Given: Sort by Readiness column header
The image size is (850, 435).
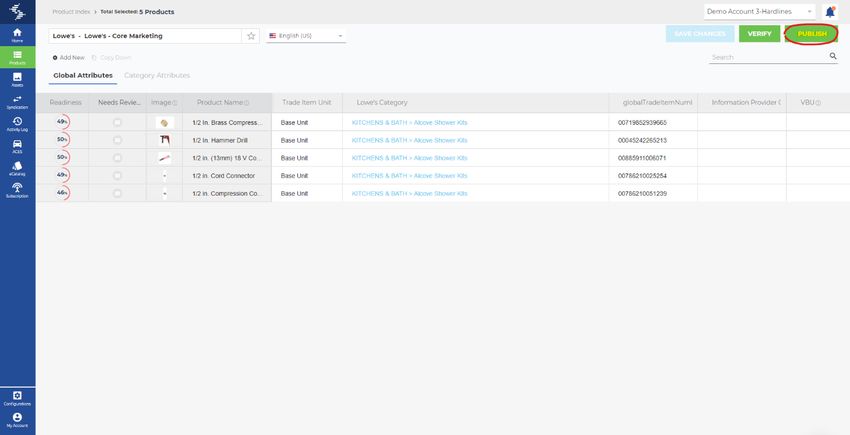Looking at the screenshot, I should point(66,103).
